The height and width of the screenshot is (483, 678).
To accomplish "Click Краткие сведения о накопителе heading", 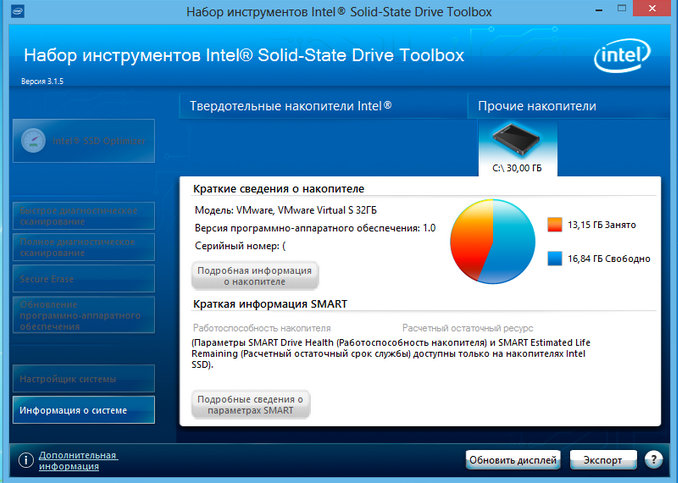I will 278,189.
